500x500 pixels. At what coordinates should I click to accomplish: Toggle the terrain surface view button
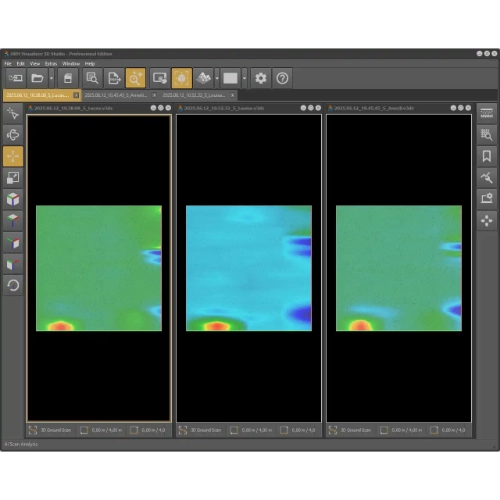tap(203, 78)
